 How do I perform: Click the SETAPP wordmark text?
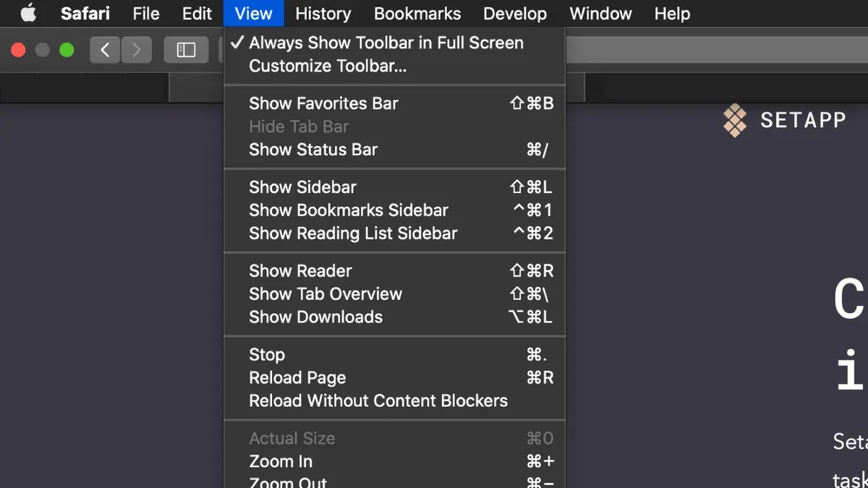point(803,120)
